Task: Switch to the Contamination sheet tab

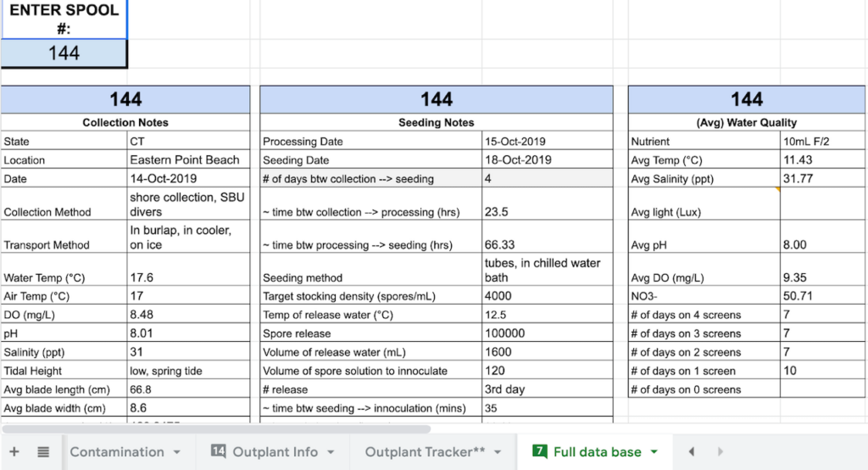Action: (116, 452)
